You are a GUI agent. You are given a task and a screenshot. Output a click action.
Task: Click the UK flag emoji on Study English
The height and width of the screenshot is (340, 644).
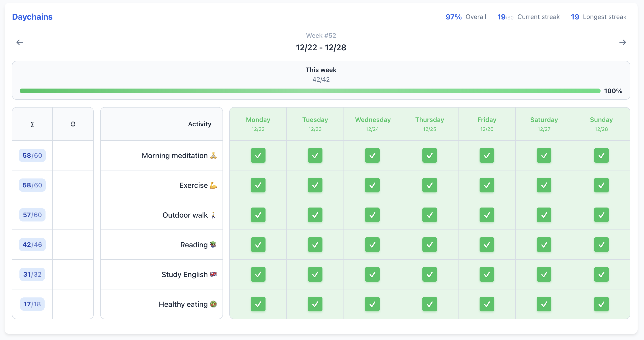click(214, 274)
